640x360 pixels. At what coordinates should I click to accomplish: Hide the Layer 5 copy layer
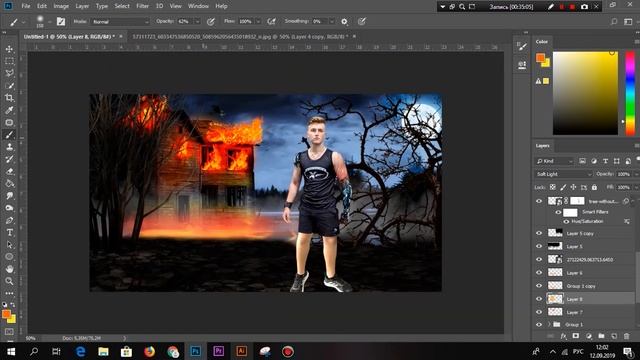539,233
